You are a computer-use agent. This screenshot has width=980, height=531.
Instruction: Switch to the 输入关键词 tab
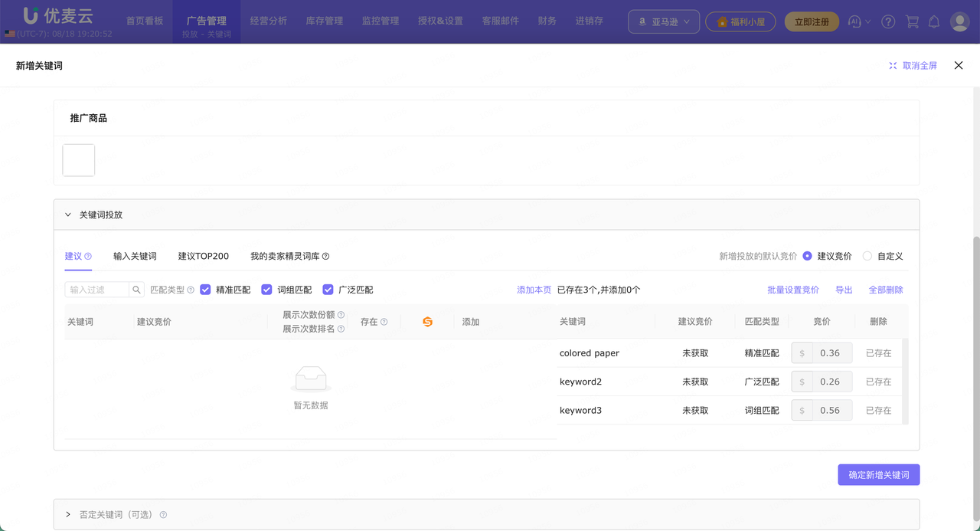[x=135, y=256]
